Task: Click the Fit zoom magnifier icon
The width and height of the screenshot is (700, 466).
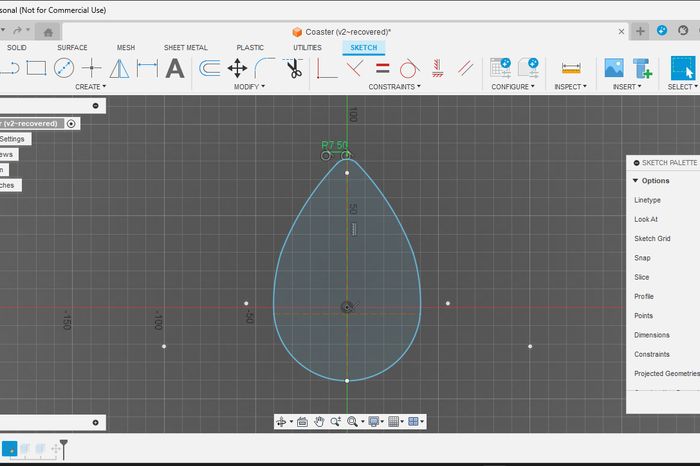Action: [352, 421]
